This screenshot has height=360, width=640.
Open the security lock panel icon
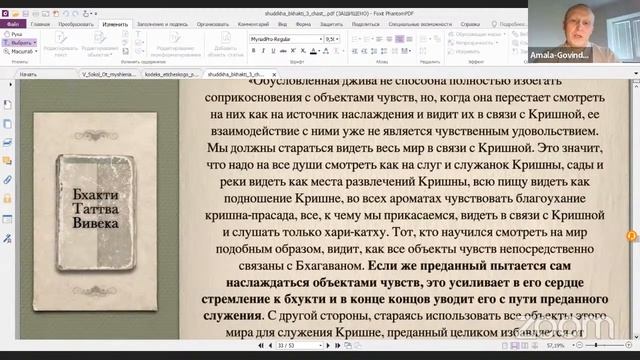click(7, 199)
